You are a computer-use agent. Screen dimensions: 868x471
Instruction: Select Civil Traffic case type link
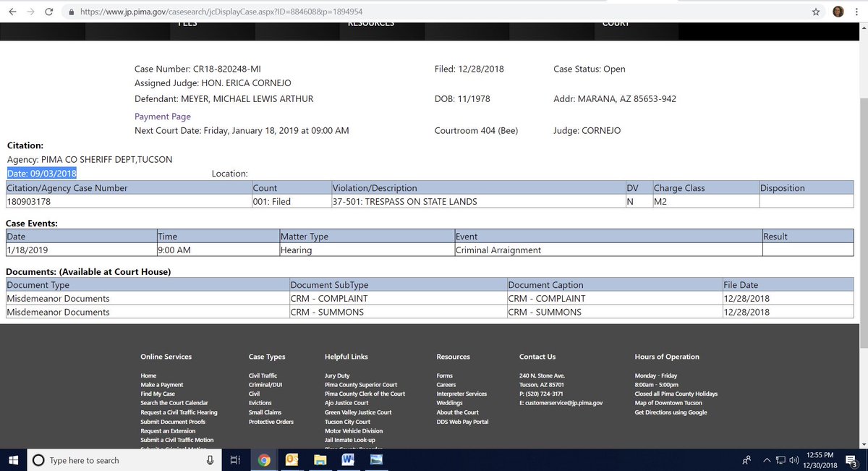(263, 375)
